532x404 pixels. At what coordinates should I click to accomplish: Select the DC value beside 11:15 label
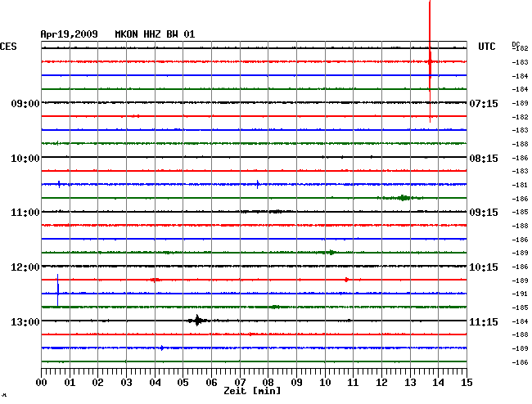click(520, 321)
